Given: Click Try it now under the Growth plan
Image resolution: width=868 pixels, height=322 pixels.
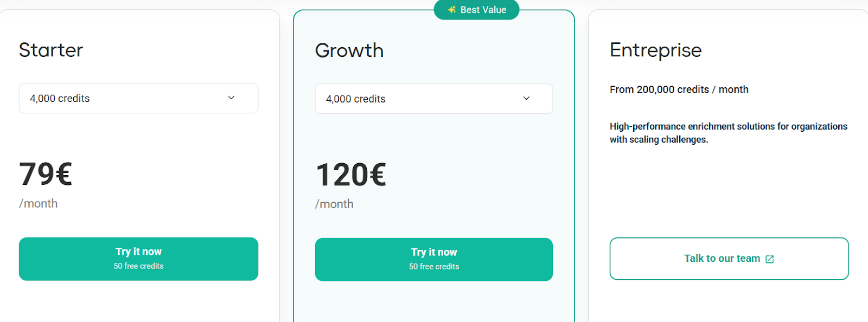Looking at the screenshot, I should point(433,260).
